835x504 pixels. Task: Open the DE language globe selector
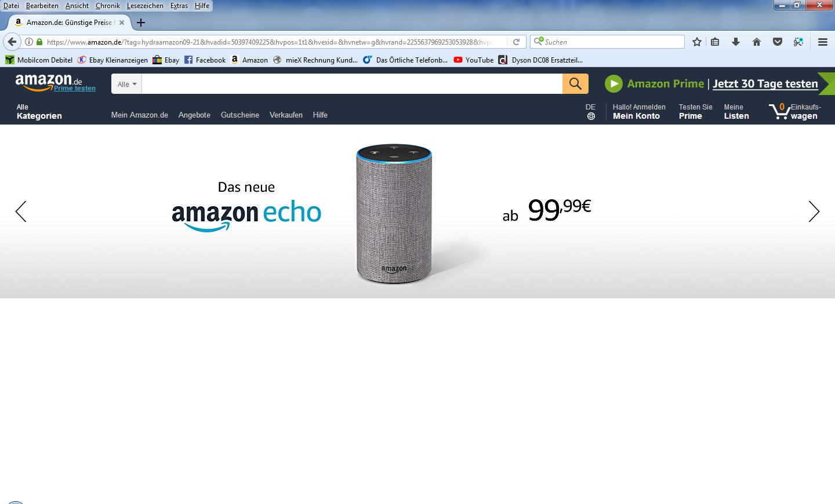coord(591,112)
